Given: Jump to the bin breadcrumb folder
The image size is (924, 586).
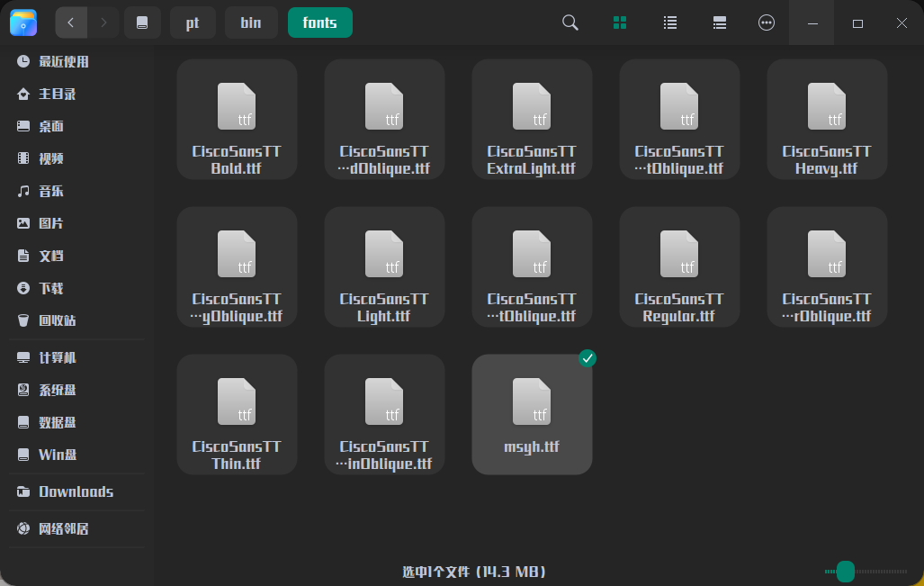Looking at the screenshot, I should coord(251,23).
